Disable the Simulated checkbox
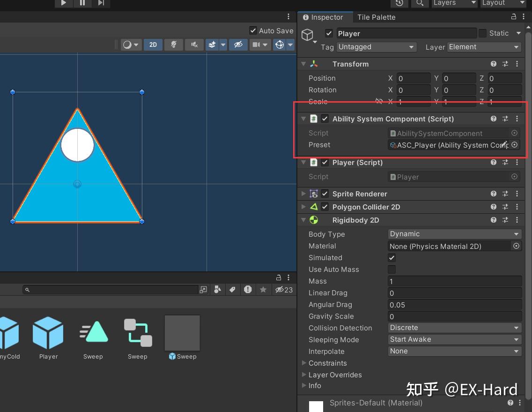The height and width of the screenshot is (412, 532). pos(392,258)
